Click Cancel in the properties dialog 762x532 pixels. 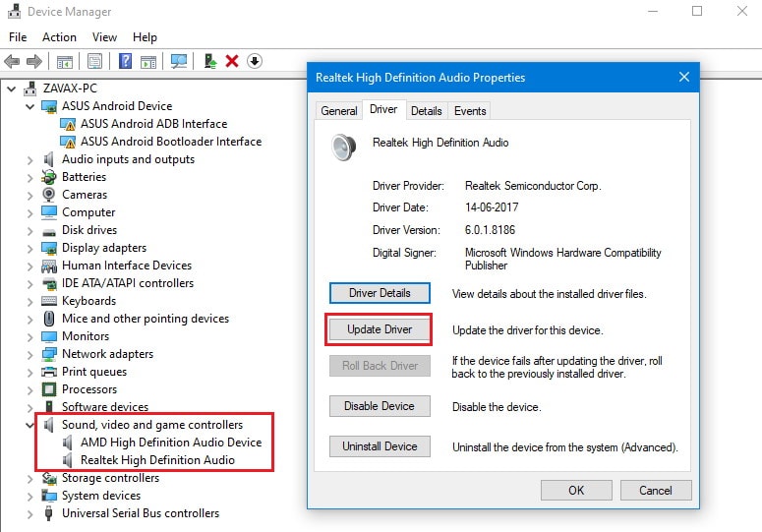coord(656,491)
